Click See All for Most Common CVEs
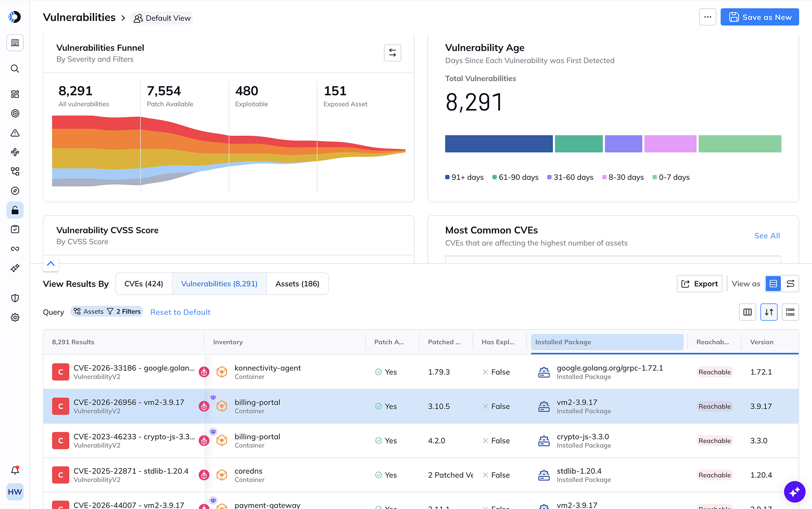 click(x=767, y=236)
